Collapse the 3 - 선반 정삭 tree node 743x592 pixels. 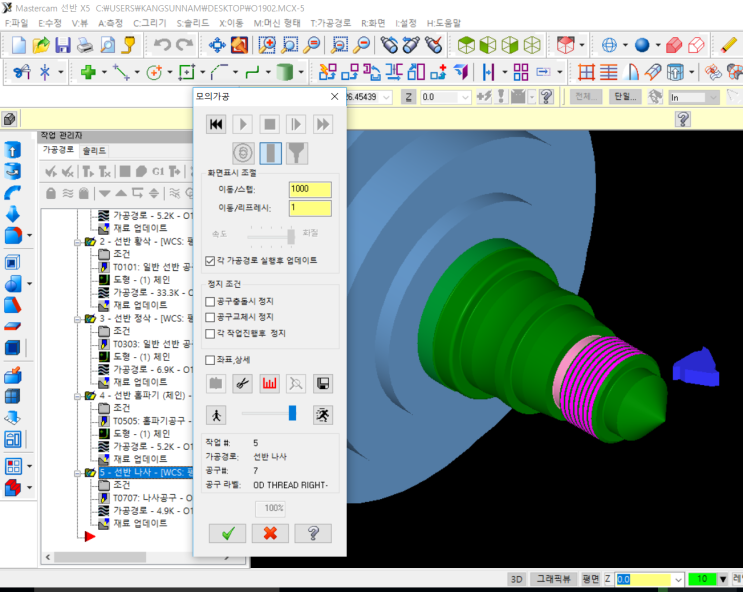pos(78,318)
